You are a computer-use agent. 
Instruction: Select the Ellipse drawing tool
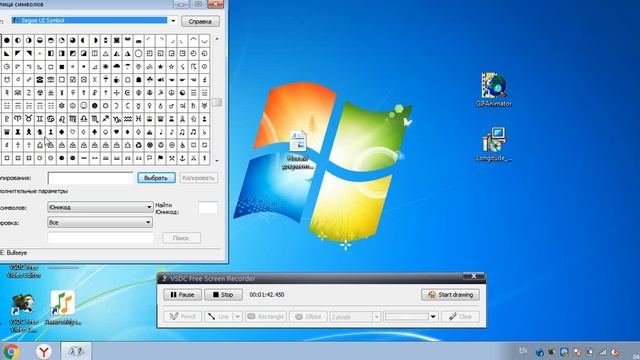[x=308, y=316]
